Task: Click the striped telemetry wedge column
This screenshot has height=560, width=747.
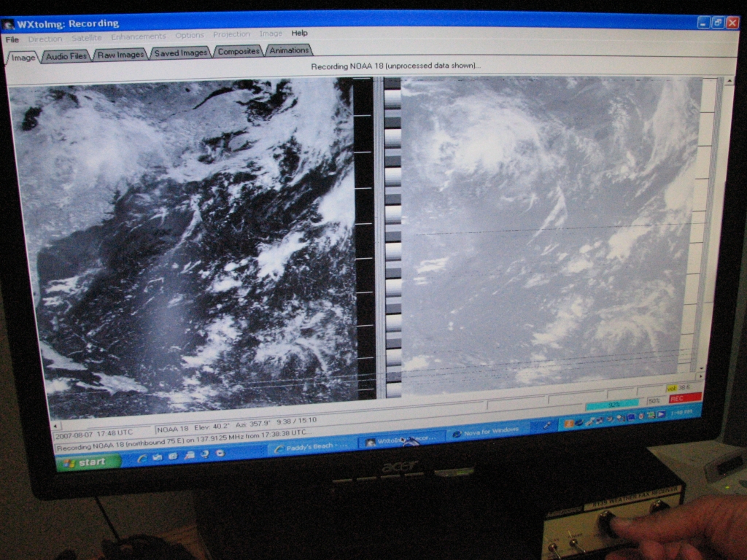Action: [392, 238]
